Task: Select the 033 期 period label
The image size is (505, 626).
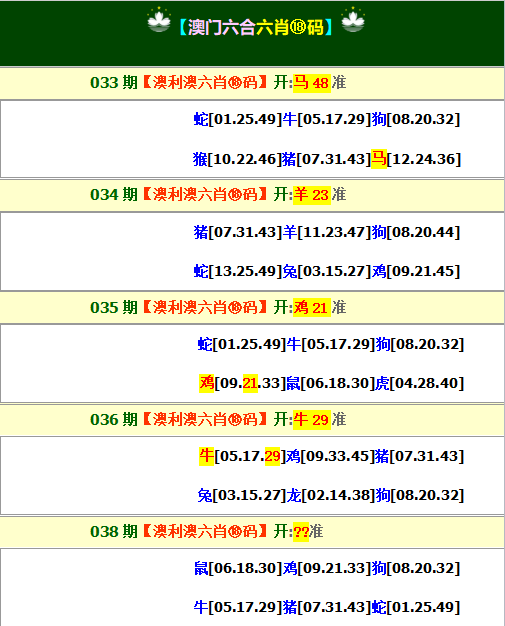Action: tap(114, 83)
